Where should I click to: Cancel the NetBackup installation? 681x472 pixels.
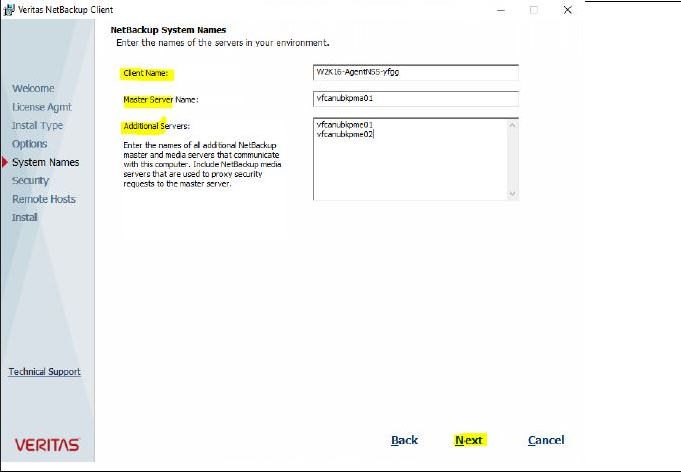click(546, 440)
